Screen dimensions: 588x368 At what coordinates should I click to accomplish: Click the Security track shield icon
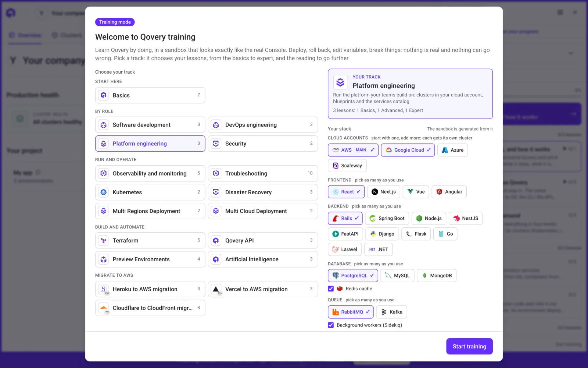(x=216, y=144)
